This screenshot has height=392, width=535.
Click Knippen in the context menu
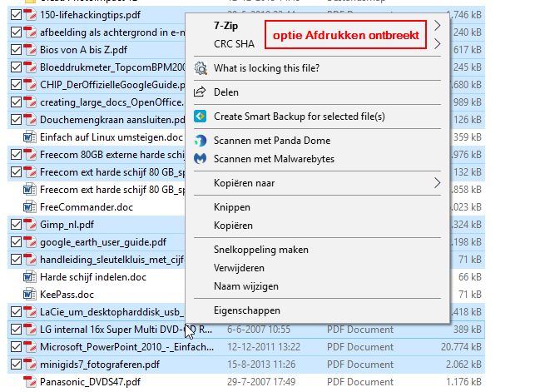(232, 207)
